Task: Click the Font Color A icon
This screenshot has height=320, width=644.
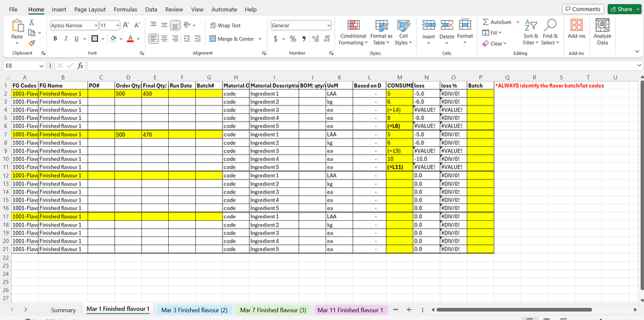Action: (x=131, y=39)
